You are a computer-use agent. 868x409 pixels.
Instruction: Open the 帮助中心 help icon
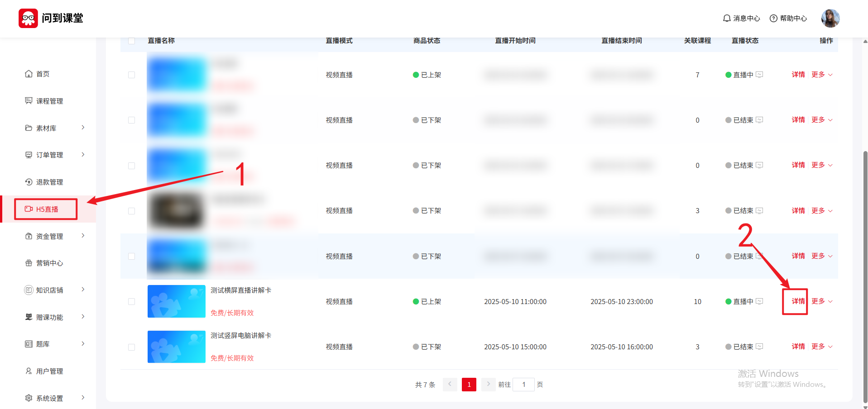coord(773,19)
